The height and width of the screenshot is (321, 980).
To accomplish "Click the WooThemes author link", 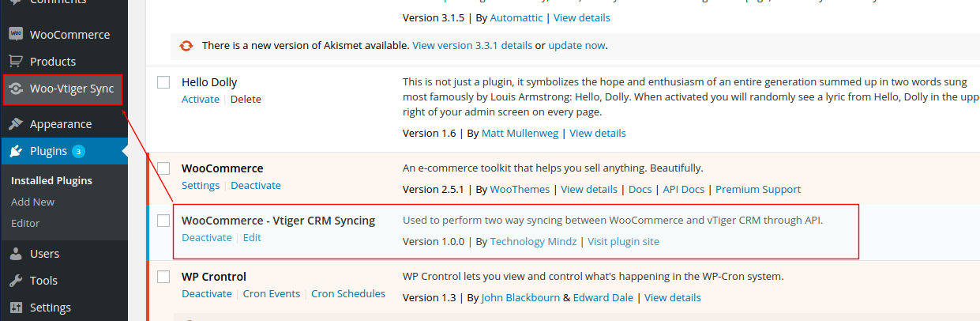I will click(520, 190).
